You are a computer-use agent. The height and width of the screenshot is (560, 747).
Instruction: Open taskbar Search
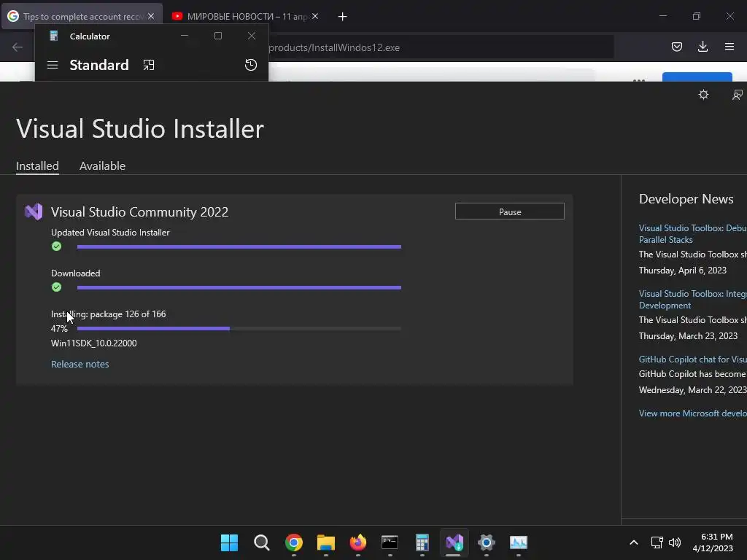(x=262, y=542)
